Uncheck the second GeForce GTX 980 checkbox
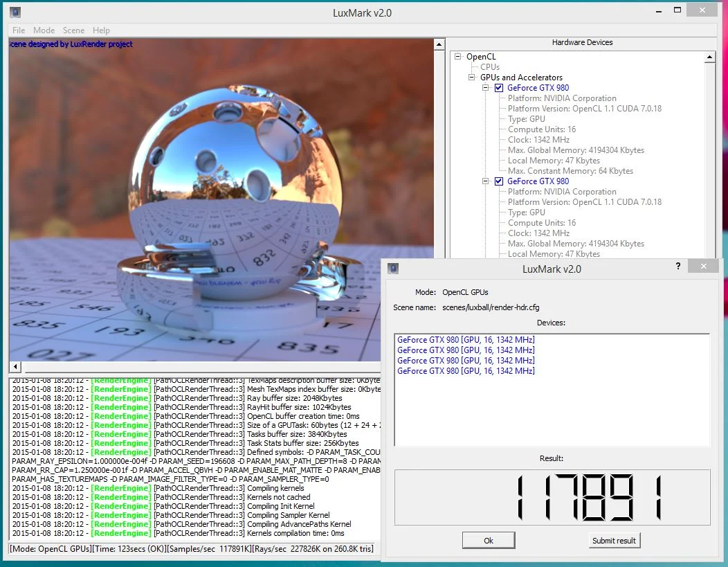The width and height of the screenshot is (728, 567). point(499,181)
